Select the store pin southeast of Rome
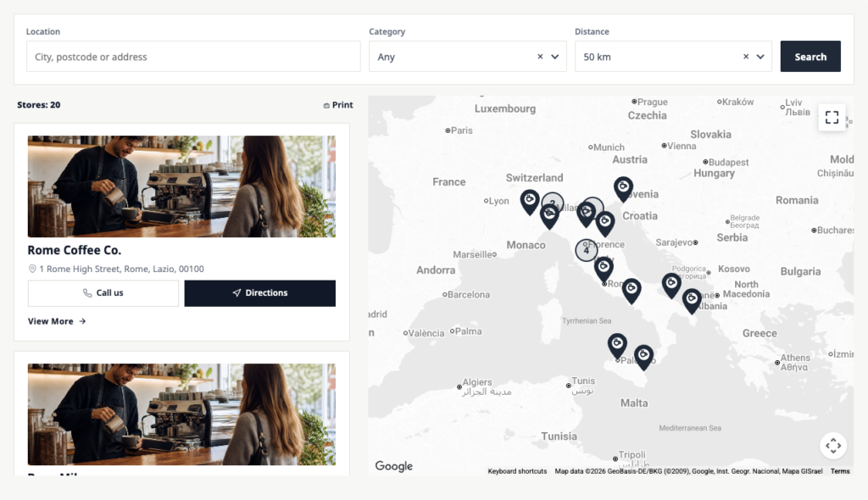Image resolution: width=868 pixels, height=500 pixels. tap(631, 292)
